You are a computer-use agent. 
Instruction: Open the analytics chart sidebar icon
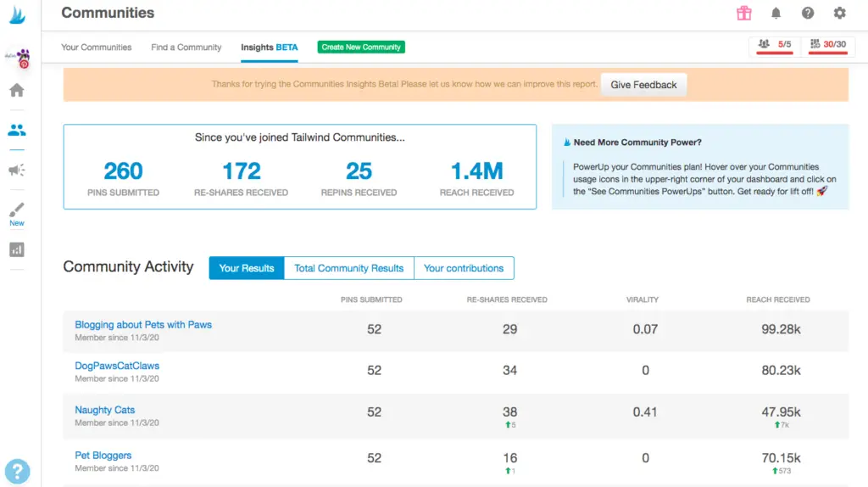click(x=17, y=250)
